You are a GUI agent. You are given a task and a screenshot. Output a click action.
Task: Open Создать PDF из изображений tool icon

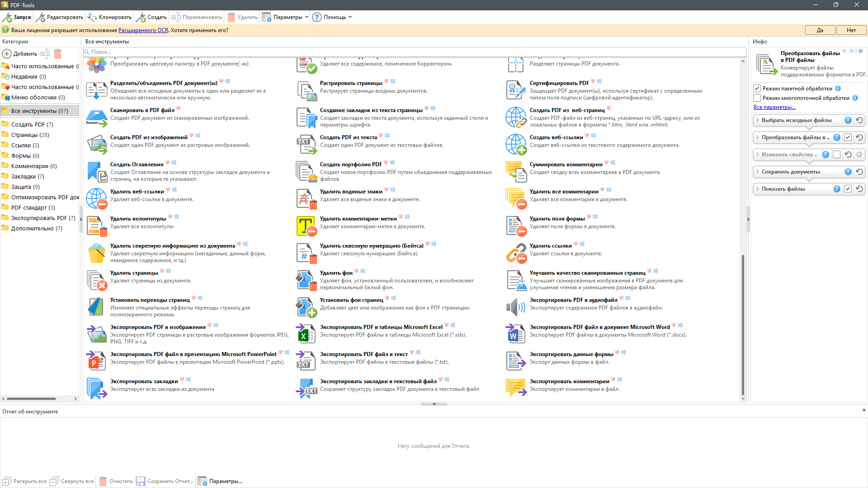[97, 145]
